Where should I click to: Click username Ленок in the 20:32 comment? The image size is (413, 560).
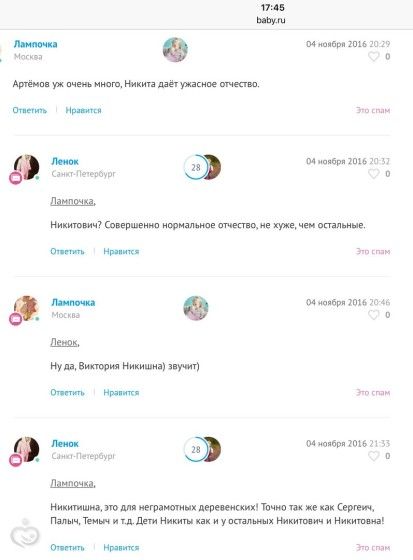click(x=65, y=161)
